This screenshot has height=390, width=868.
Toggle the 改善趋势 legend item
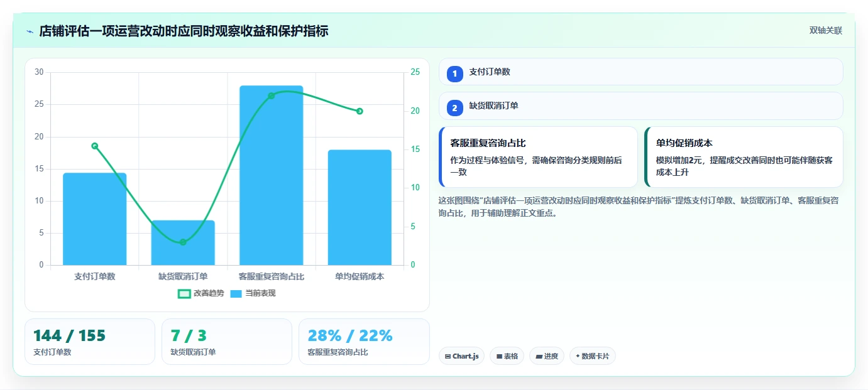(x=201, y=293)
